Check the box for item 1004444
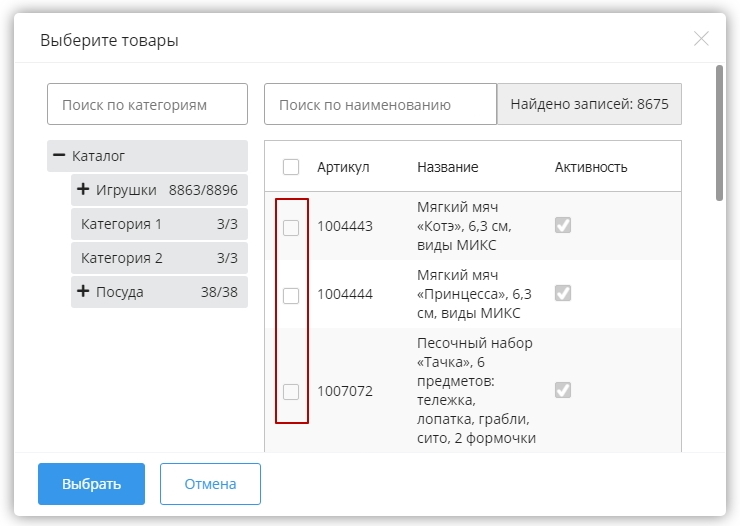Screen dimensions: 740x526 (x=291, y=295)
